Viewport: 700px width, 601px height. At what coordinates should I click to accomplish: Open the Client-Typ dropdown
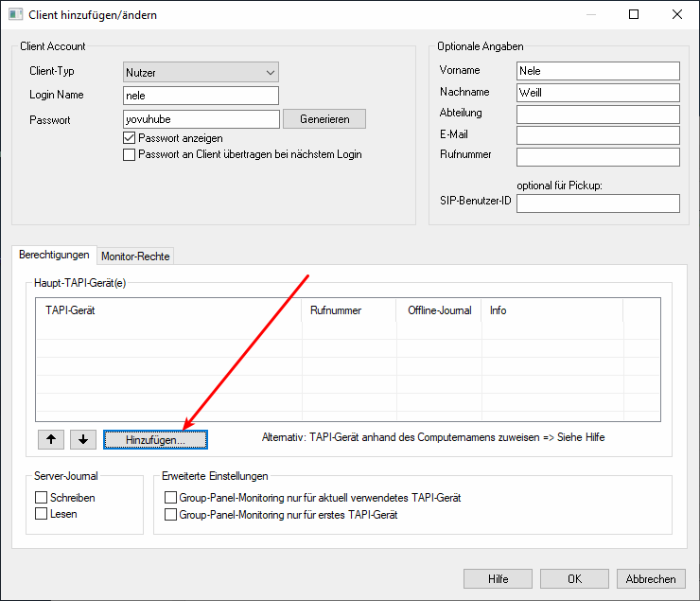(201, 72)
